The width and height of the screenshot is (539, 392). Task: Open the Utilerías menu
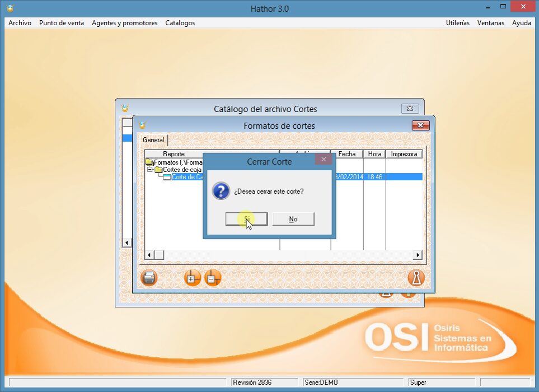(x=457, y=23)
